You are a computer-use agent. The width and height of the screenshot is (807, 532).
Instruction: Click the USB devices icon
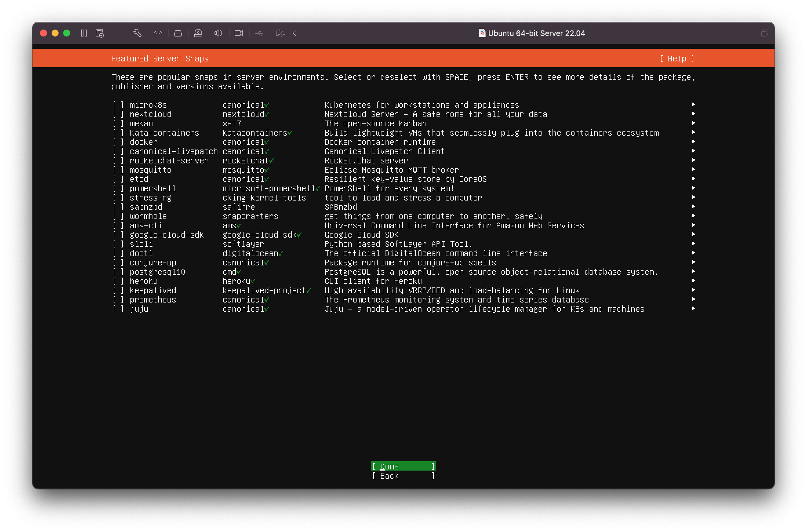[259, 33]
